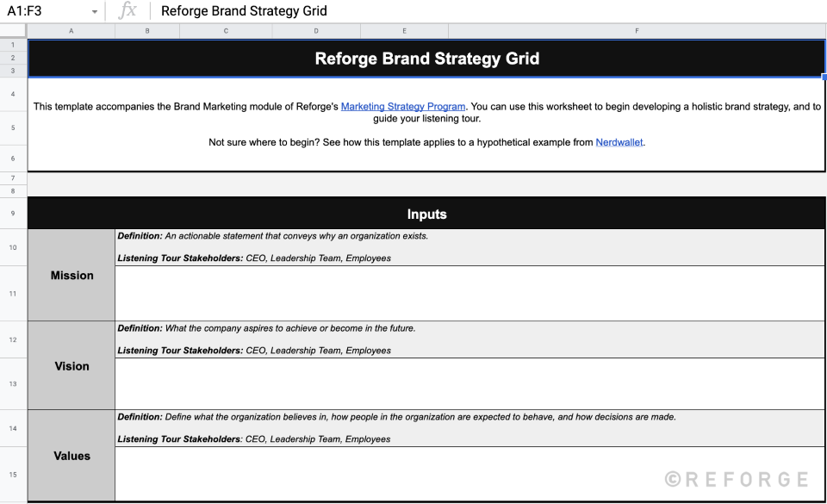Screen dimensions: 827x504
Task: Select the Mission label cell
Action: click(x=71, y=275)
